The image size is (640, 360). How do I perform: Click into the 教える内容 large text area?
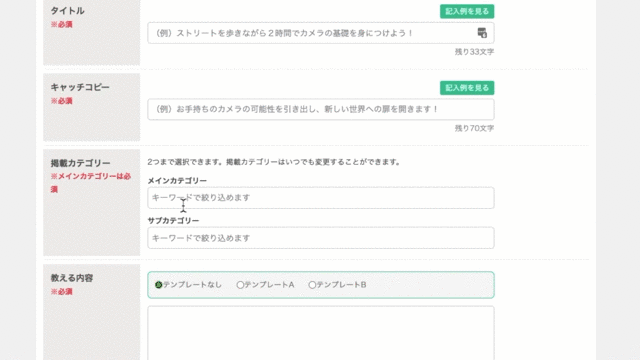[x=321, y=333]
